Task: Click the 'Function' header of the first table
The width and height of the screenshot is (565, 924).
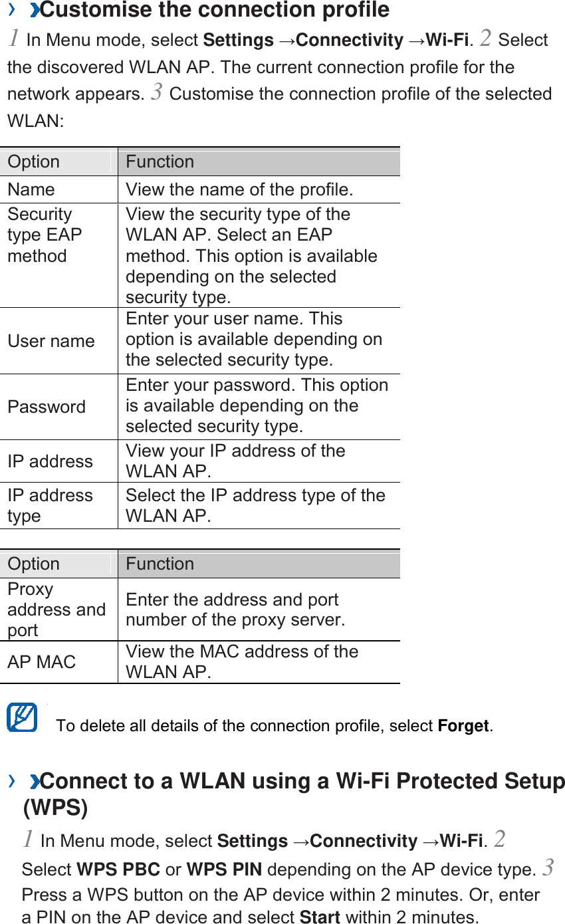Action: click(160, 162)
